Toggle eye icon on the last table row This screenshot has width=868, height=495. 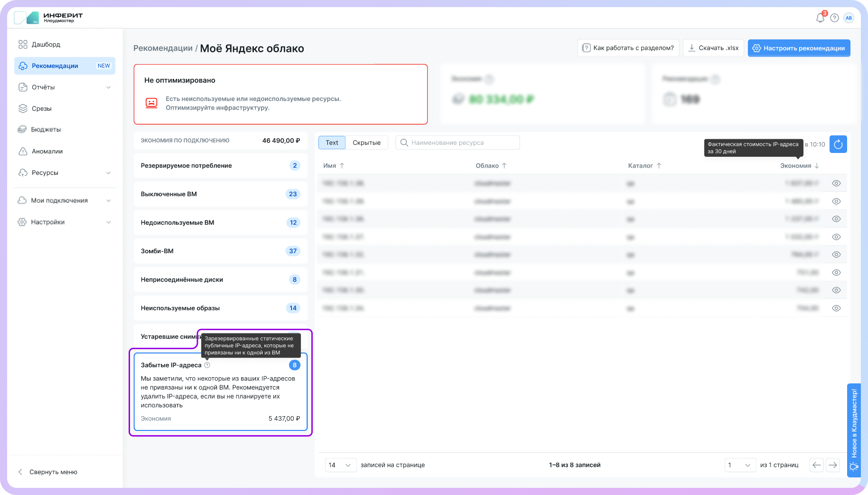[836, 308]
